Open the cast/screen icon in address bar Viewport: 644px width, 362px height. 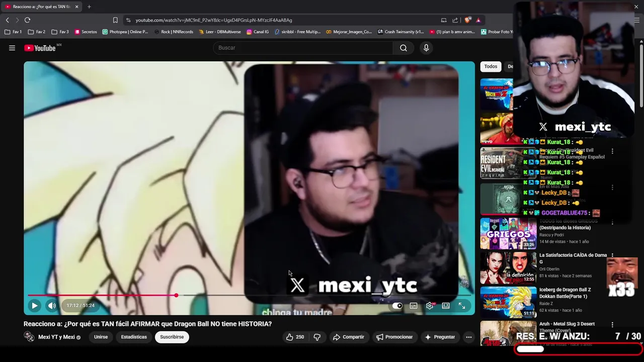[x=444, y=20]
